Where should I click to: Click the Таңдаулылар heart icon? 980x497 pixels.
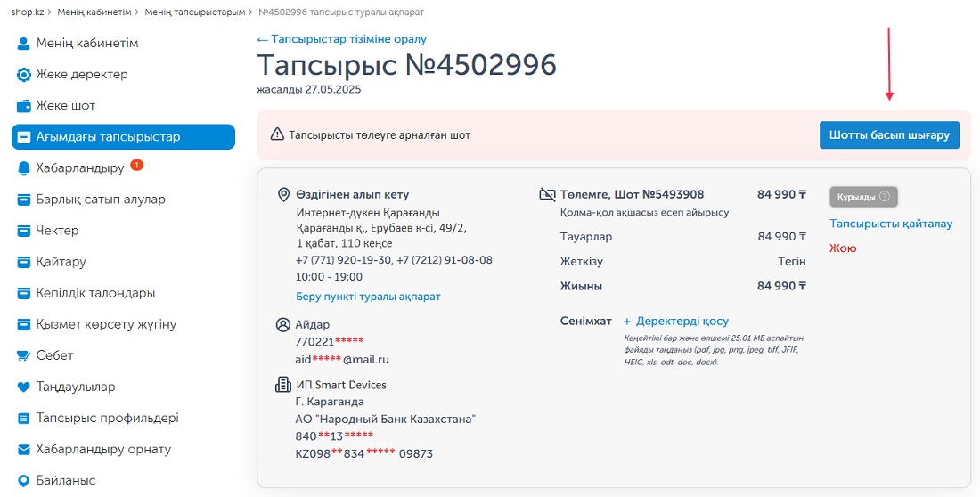pyautogui.click(x=24, y=387)
